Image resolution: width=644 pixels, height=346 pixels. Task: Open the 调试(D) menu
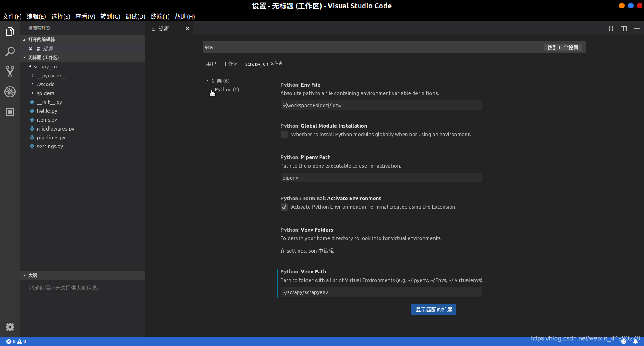(x=135, y=17)
